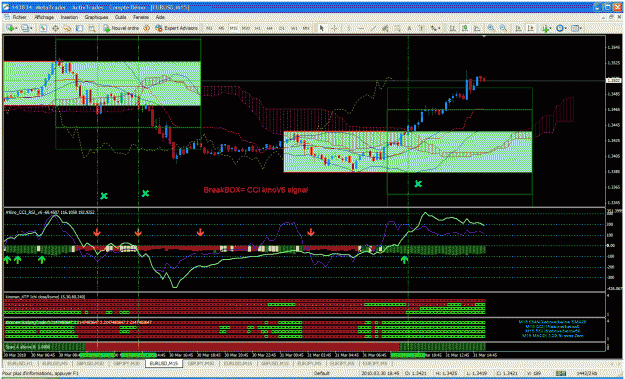Open the Outils menu
This screenshot has height=379, width=625.
(120, 18)
